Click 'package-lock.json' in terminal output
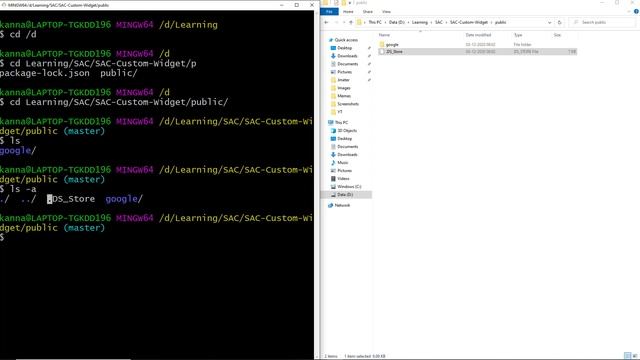Viewport: 640px width, 360px height. [45, 73]
